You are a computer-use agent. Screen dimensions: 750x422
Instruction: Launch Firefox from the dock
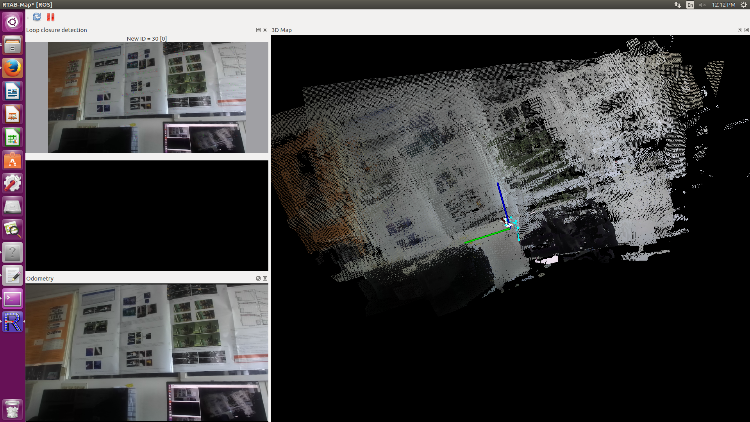pos(13,68)
